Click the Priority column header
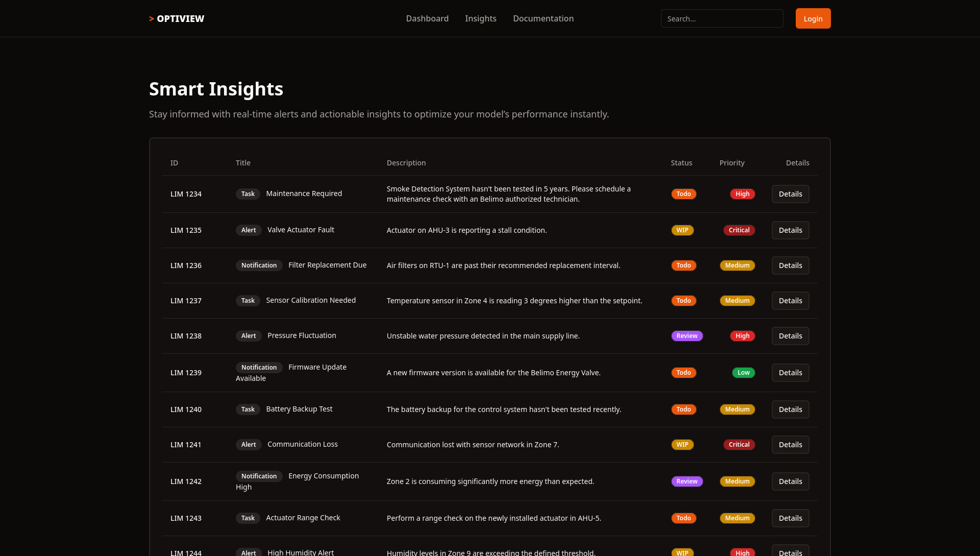980x556 pixels. (x=731, y=163)
